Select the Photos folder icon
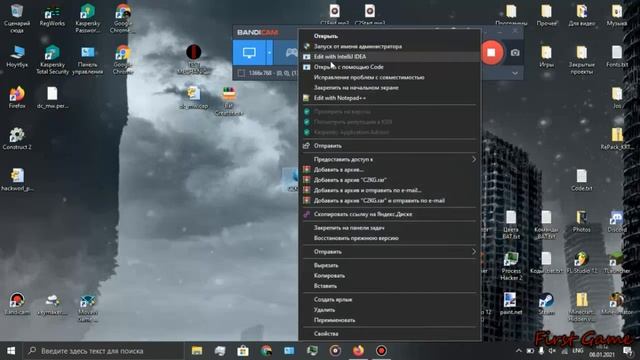The width and height of the screenshot is (640, 360). point(582,221)
